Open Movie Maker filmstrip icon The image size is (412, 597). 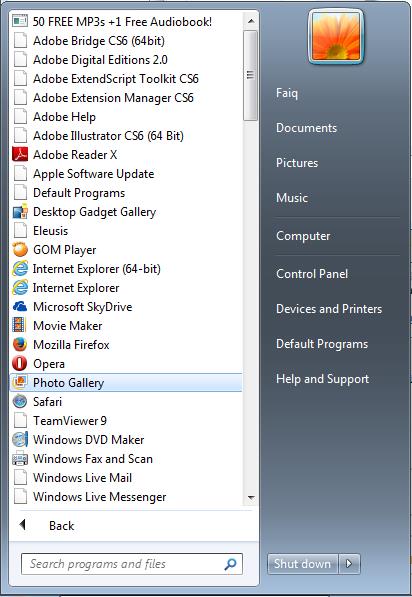click(x=20, y=326)
